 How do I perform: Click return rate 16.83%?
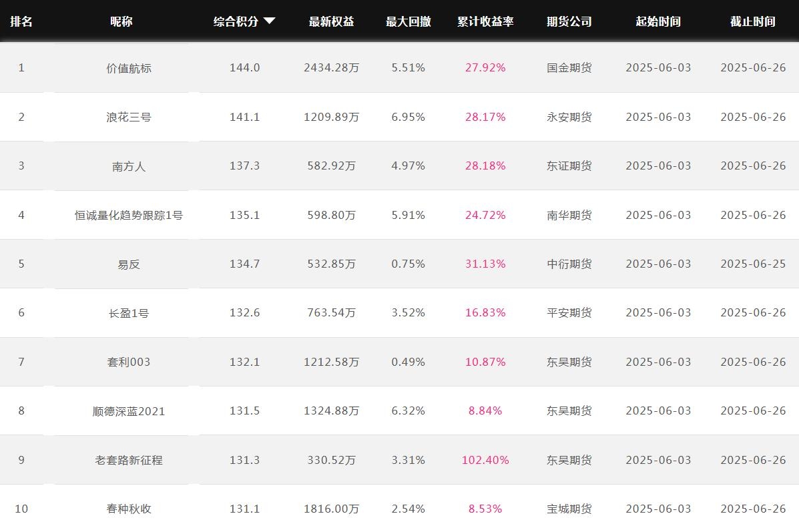point(485,313)
